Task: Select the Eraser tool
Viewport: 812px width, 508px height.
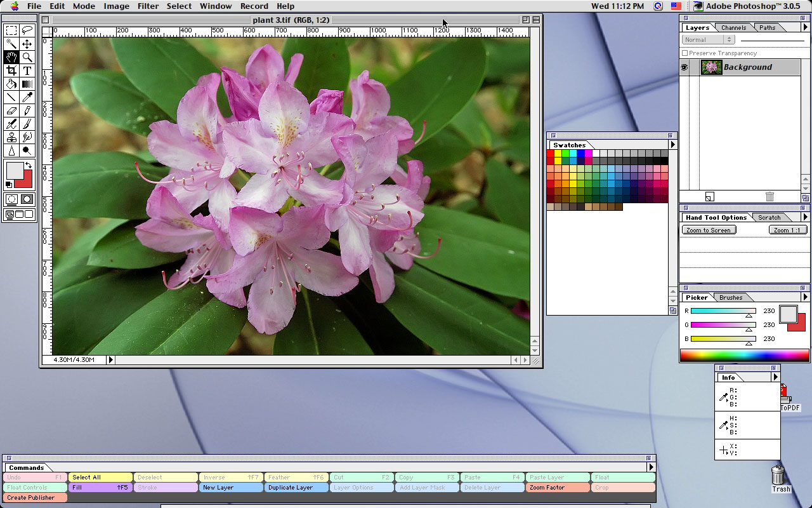Action: click(11, 110)
